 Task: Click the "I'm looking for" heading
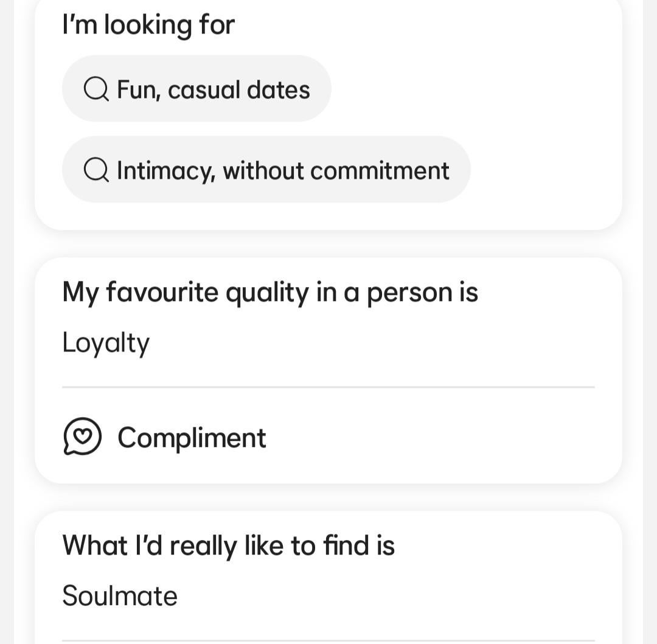pos(148,25)
